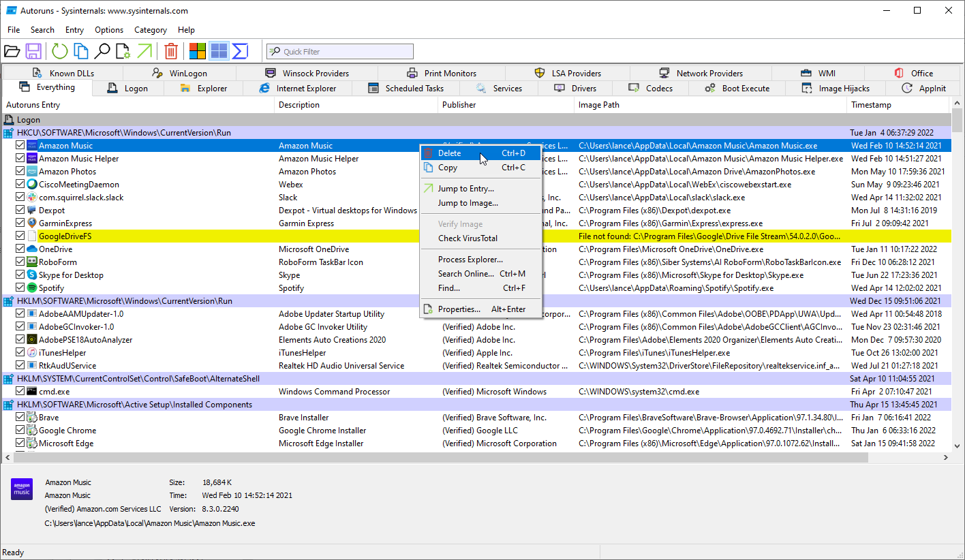The width and height of the screenshot is (965, 560).
Task: Click the blue sigma VirusTotal toolbar icon
Action: (240, 51)
